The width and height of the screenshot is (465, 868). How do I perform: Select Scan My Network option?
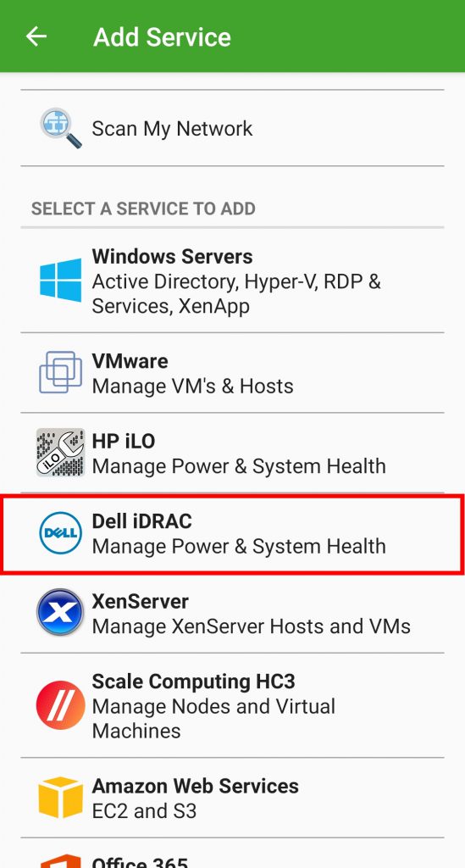coord(232,128)
